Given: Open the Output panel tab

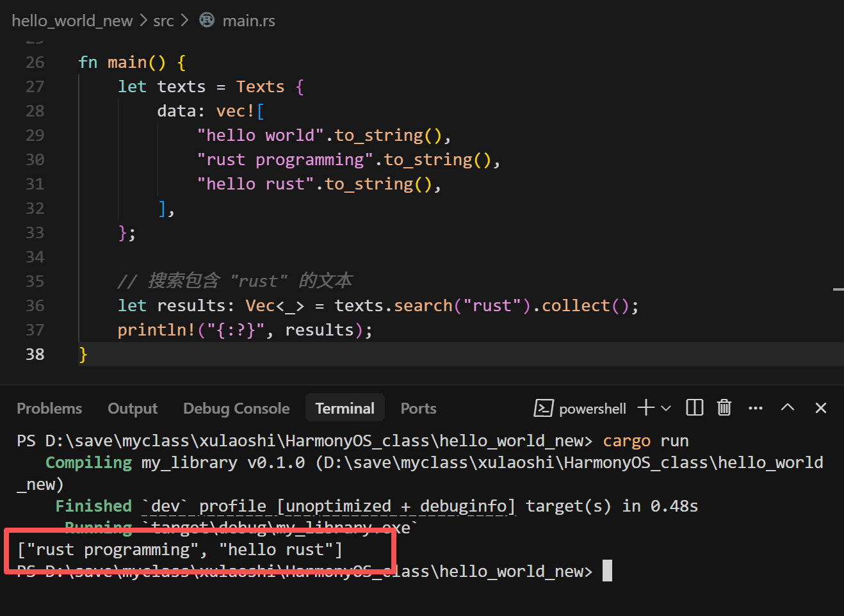Looking at the screenshot, I should tap(133, 409).
